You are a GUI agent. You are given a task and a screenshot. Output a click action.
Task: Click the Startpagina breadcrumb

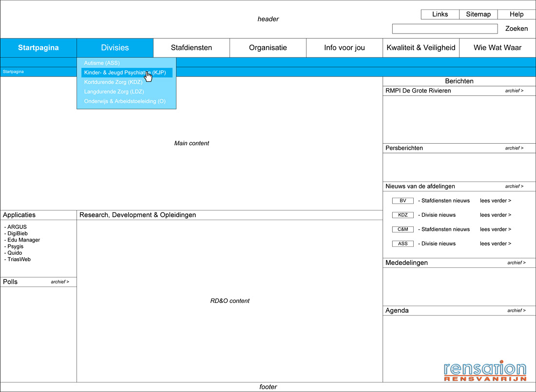click(x=13, y=72)
